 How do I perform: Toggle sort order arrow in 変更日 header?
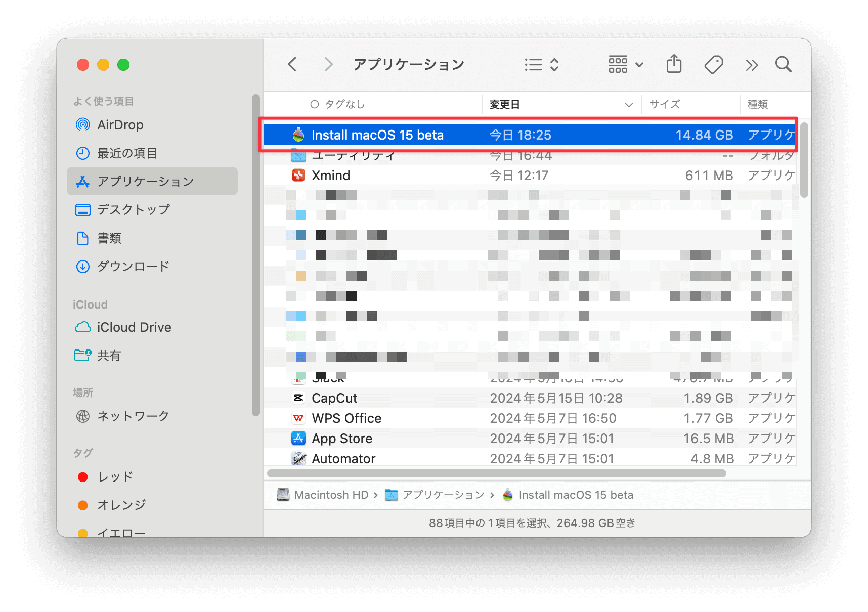click(x=629, y=105)
